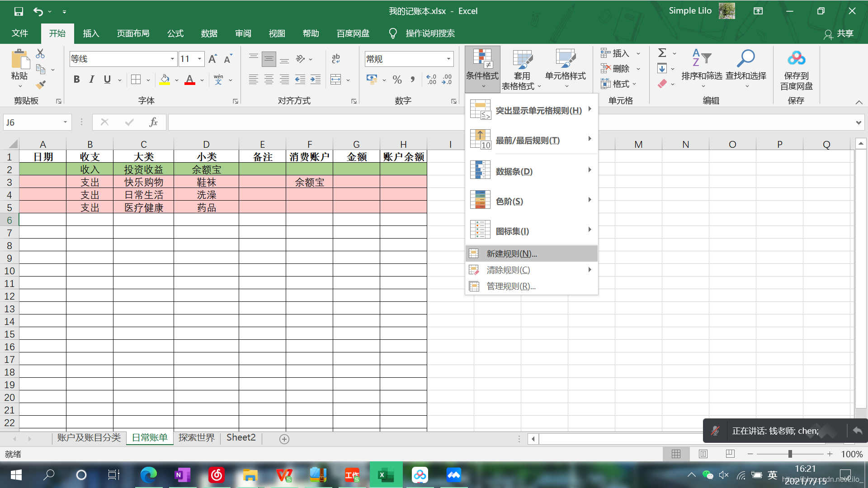Click the Format Painter brush icon
The image size is (868, 488).
(41, 84)
